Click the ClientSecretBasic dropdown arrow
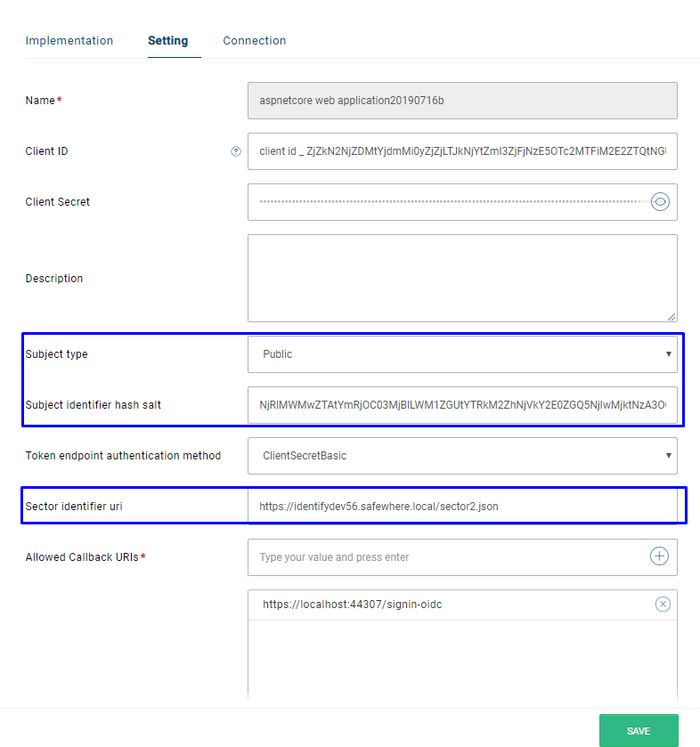Viewport: 700px width, 747px height. (x=669, y=456)
